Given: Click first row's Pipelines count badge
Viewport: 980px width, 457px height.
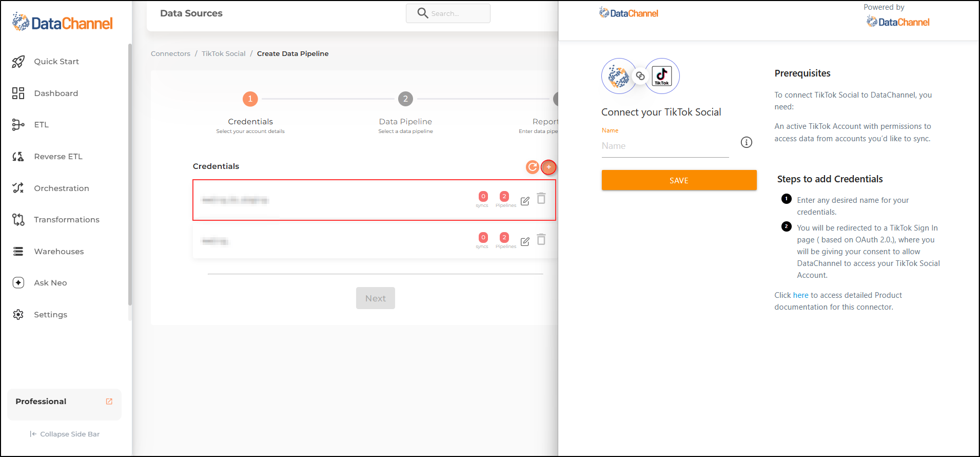Looking at the screenshot, I should [x=504, y=196].
